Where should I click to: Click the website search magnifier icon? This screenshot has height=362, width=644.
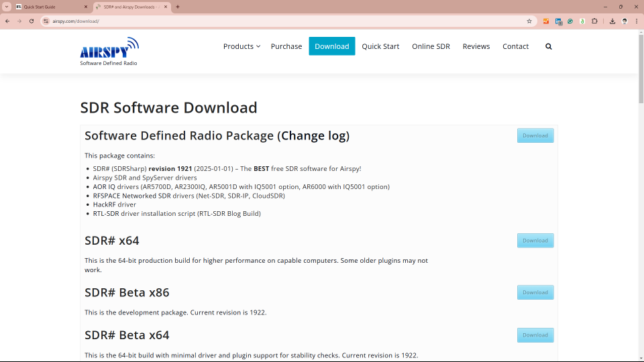pyautogui.click(x=548, y=46)
